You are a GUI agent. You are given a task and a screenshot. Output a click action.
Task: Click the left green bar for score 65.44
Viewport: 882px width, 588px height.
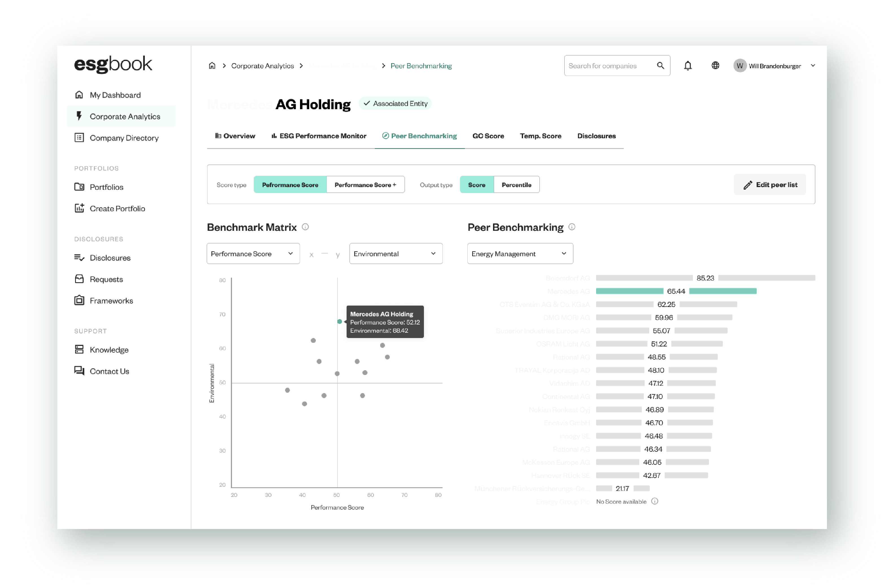[629, 291]
